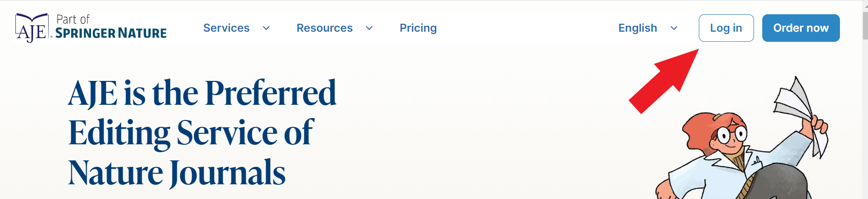Click the 'AJE is the Preferred' headline line
This screenshot has width=868, height=199.
[x=202, y=93]
